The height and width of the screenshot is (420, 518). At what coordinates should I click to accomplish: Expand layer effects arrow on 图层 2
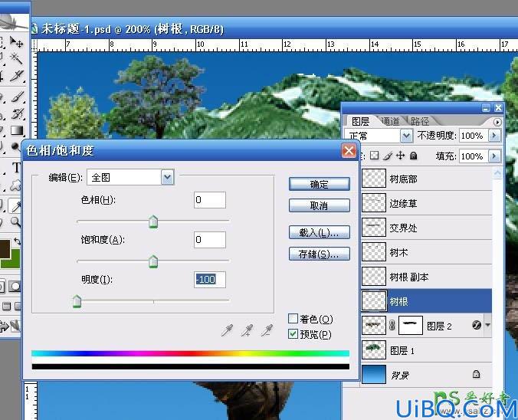[x=487, y=325]
